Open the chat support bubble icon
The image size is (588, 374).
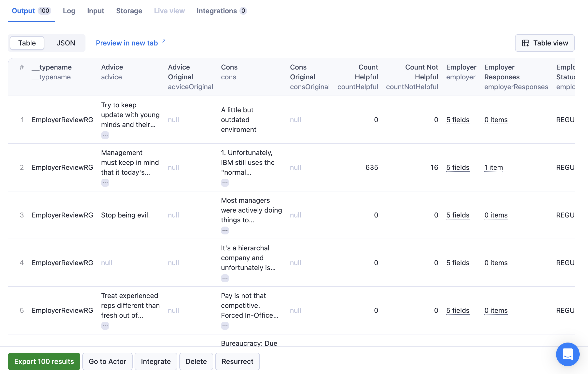click(567, 354)
